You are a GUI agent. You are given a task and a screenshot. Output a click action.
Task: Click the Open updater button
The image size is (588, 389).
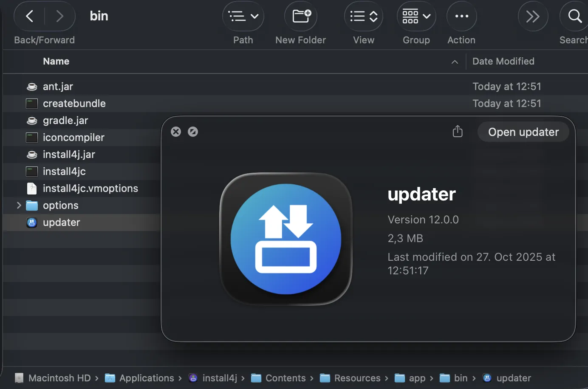(523, 132)
